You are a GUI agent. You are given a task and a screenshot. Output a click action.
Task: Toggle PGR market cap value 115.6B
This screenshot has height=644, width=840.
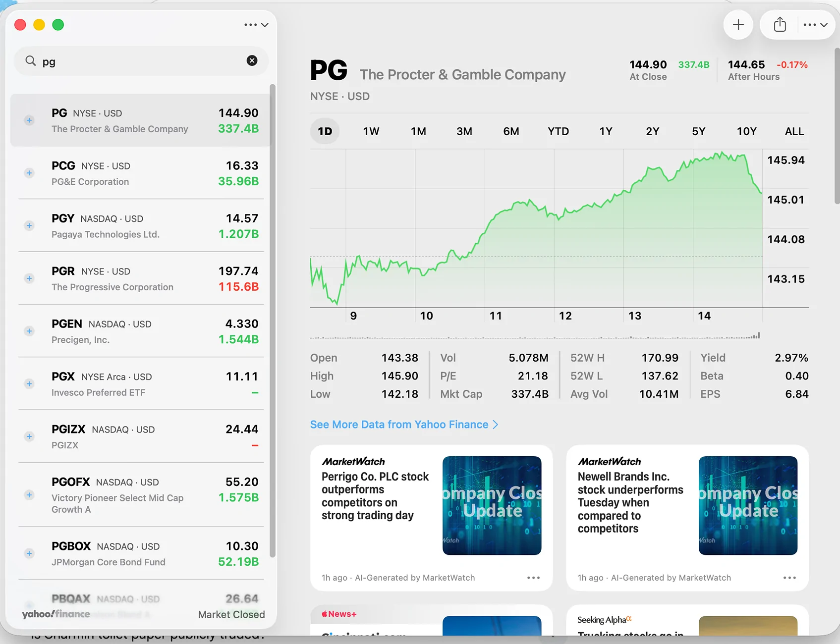pos(238,287)
